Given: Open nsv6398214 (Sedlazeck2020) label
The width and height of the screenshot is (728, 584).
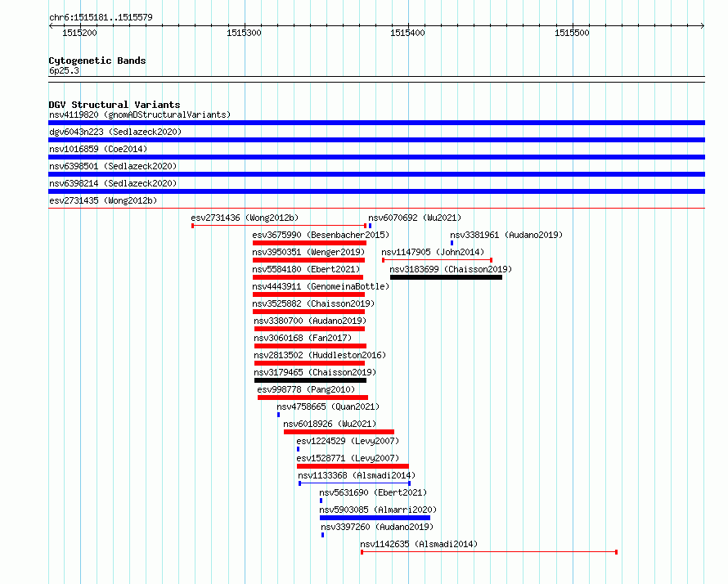Looking at the screenshot, I should 113,183.
